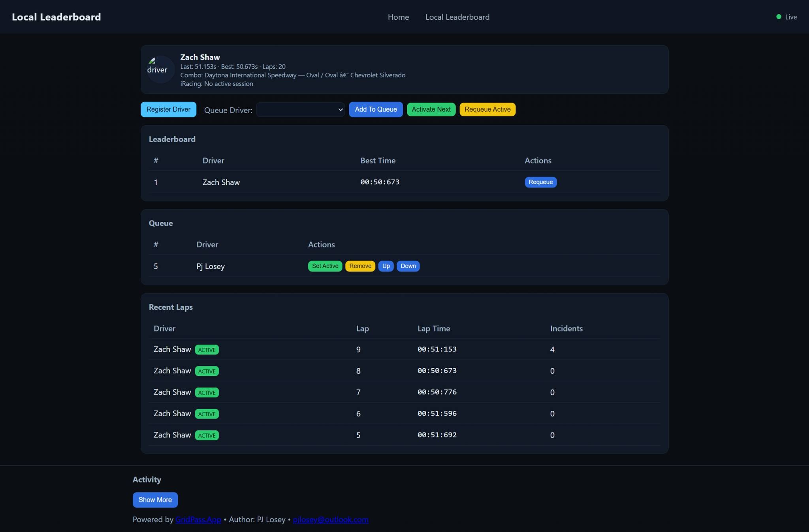Open the Local Leaderboard nav item
Image resolution: width=809 pixels, height=532 pixels.
tap(457, 17)
